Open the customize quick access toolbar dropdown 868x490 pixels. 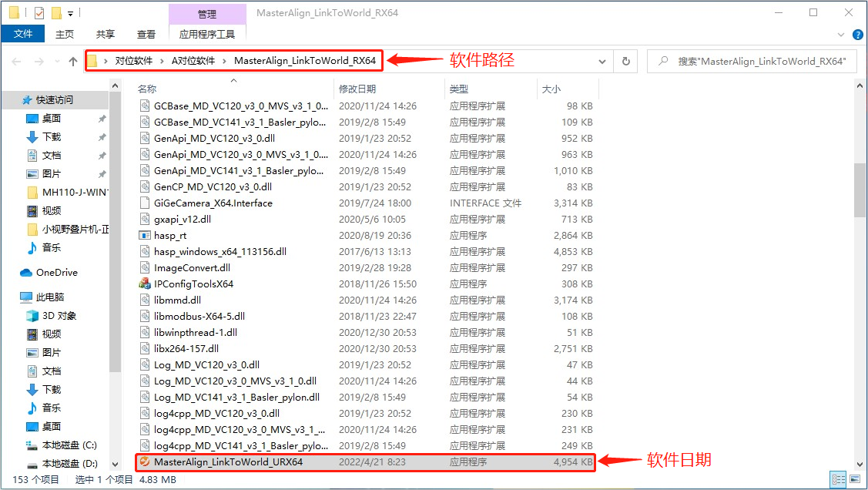(71, 13)
